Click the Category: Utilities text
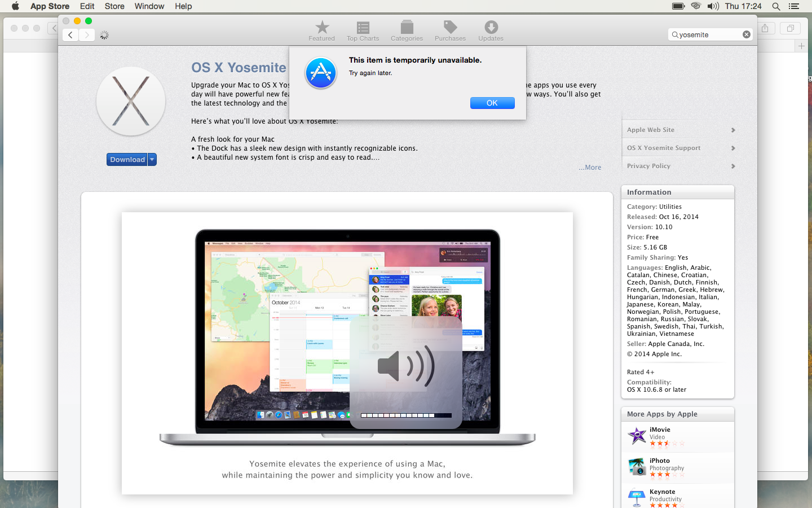Image resolution: width=812 pixels, height=508 pixels. (x=654, y=207)
